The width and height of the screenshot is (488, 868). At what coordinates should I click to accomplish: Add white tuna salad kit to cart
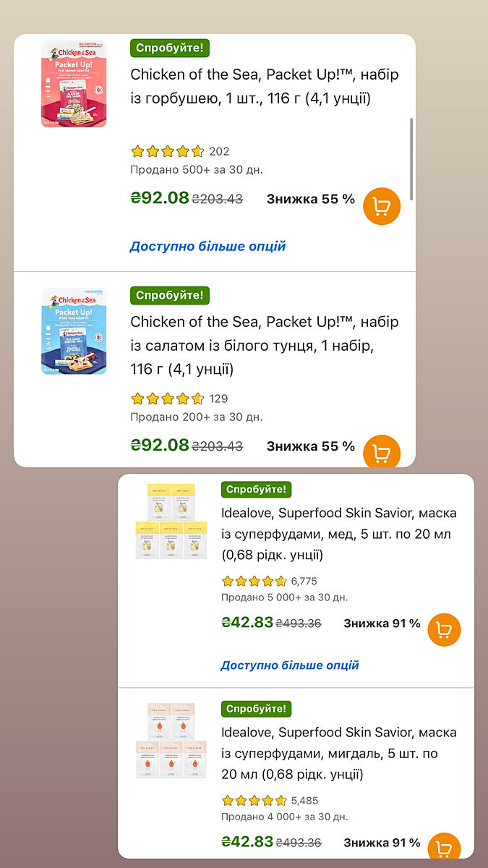click(381, 452)
